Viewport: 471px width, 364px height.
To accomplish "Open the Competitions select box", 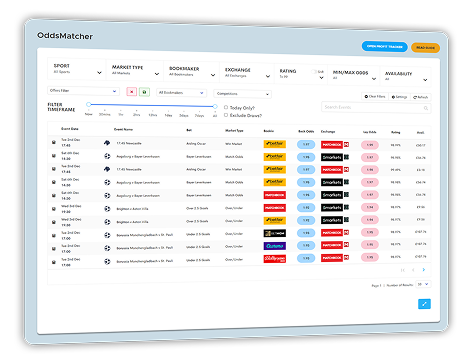I will (x=243, y=94).
